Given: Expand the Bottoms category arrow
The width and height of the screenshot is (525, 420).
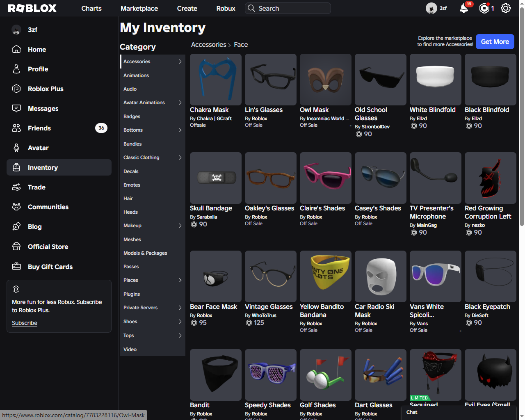Looking at the screenshot, I should pyautogui.click(x=180, y=130).
